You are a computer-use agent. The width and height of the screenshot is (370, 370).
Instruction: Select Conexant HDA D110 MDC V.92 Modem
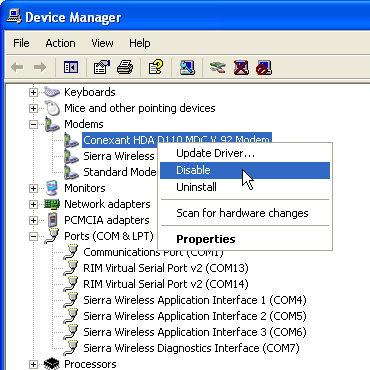tap(177, 140)
